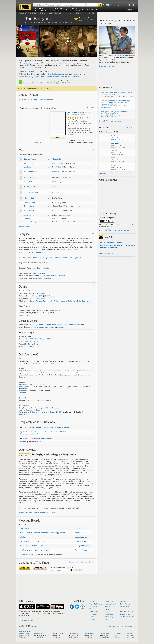
Task: Click the See all 670 related articles link
Action: click(111, 121)
